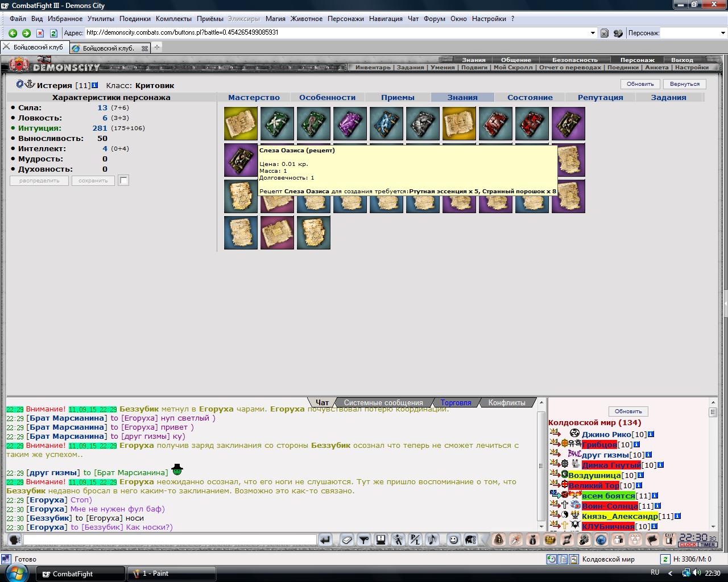728x582 pixels.
Task: Click the Обновить button beside Вернуться
Action: [640, 84]
